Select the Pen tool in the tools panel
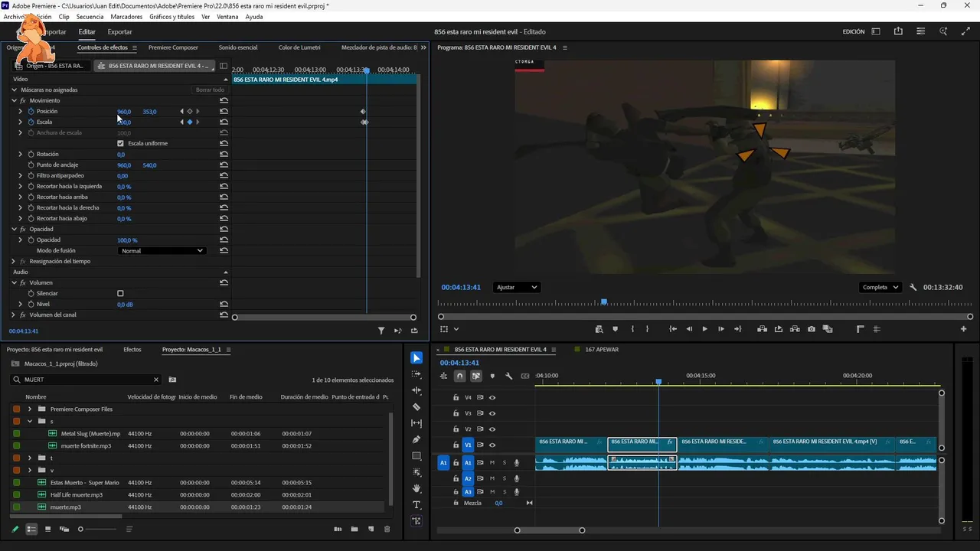980x551 pixels. [416, 439]
